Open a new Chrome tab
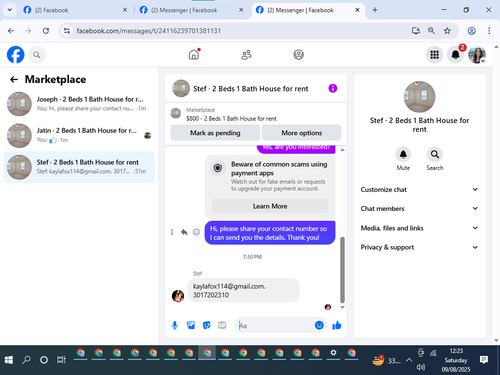Image resolution: width=500 pixels, height=375 pixels. (x=375, y=10)
